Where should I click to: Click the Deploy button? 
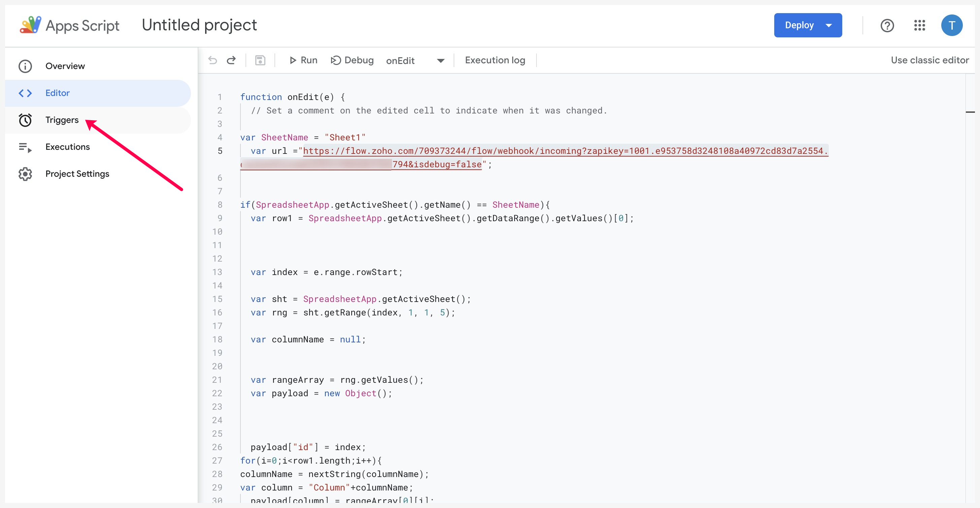799,26
